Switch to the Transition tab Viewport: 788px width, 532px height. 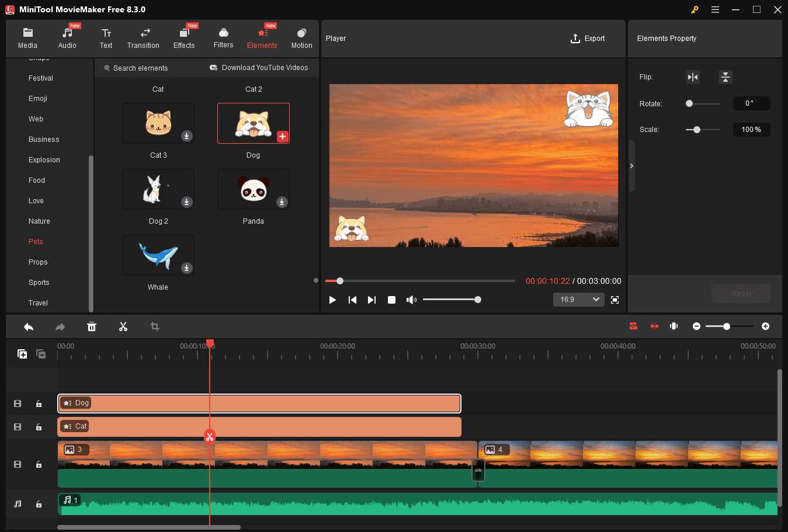click(143, 39)
